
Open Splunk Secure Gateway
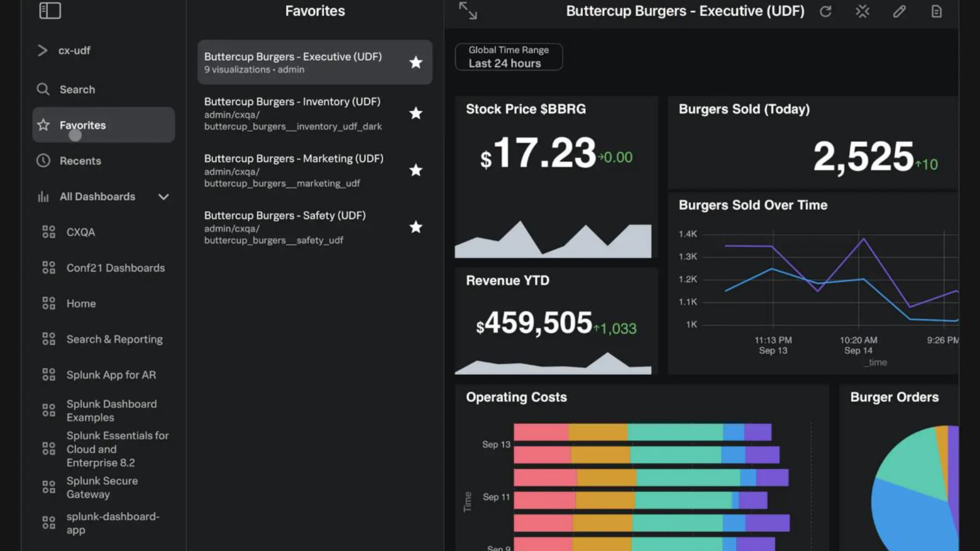[102, 487]
